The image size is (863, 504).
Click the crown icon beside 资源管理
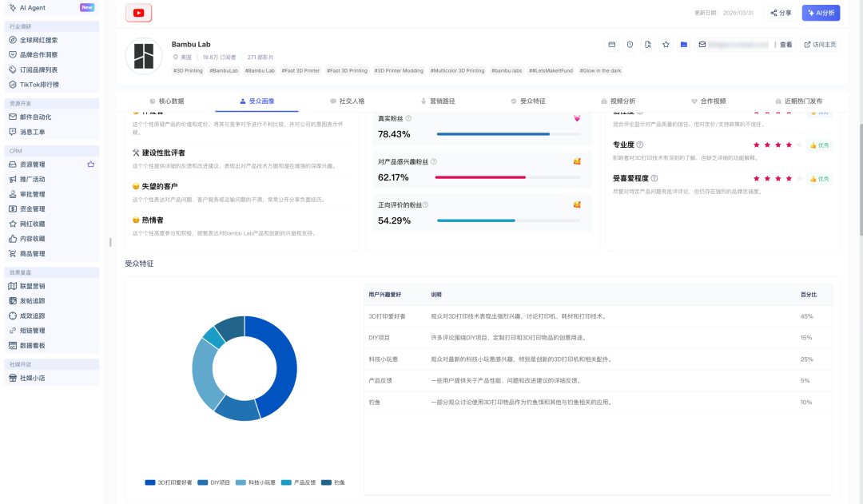(x=90, y=164)
